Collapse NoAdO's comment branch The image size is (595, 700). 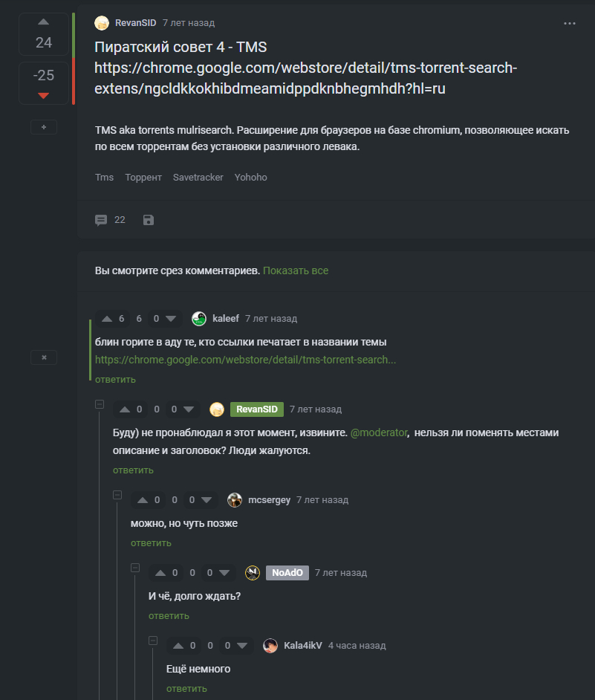pos(135,568)
